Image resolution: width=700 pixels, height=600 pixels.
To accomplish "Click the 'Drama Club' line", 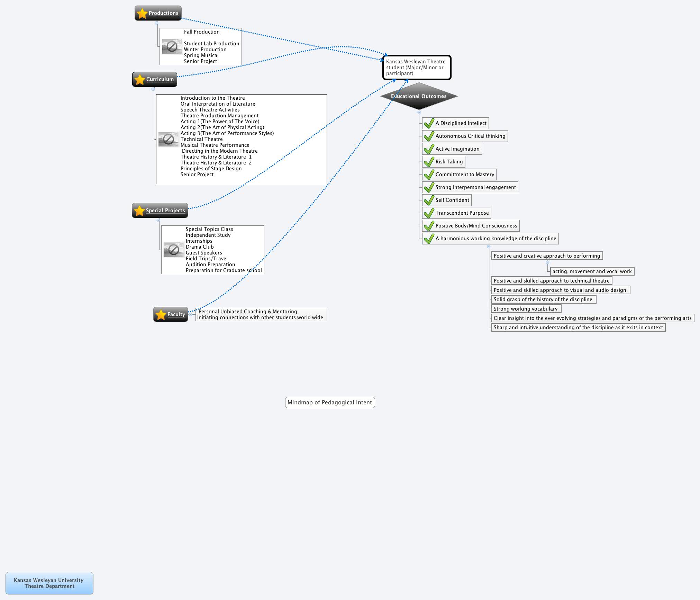I will (200, 247).
